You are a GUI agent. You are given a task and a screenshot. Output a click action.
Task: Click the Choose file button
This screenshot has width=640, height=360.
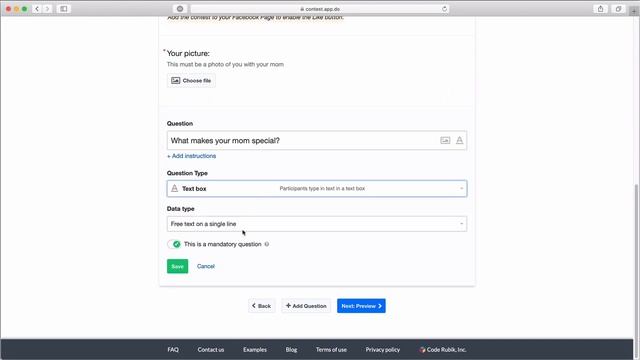coord(191,80)
